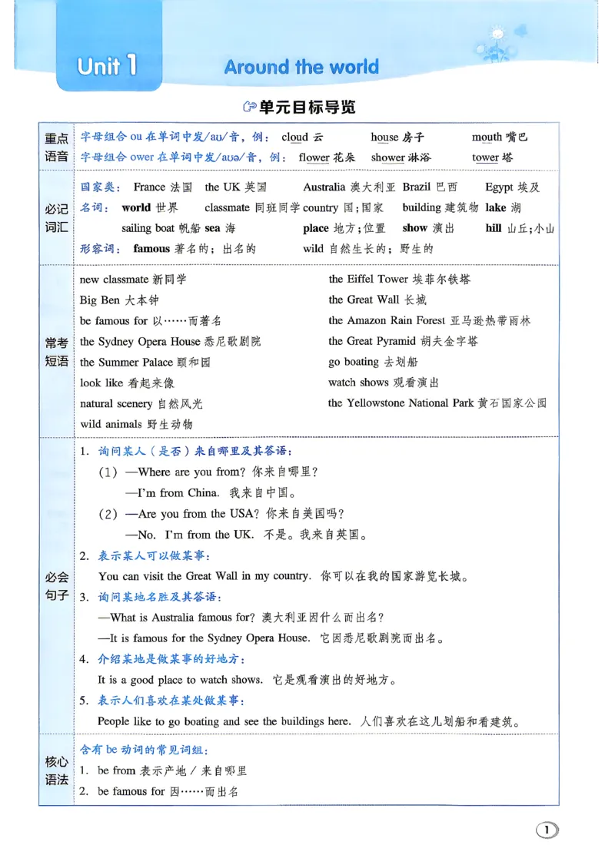This screenshot has width=615, height=868.
Task: Click the pointing hand icon before 单元目标导览
Action: (x=250, y=107)
